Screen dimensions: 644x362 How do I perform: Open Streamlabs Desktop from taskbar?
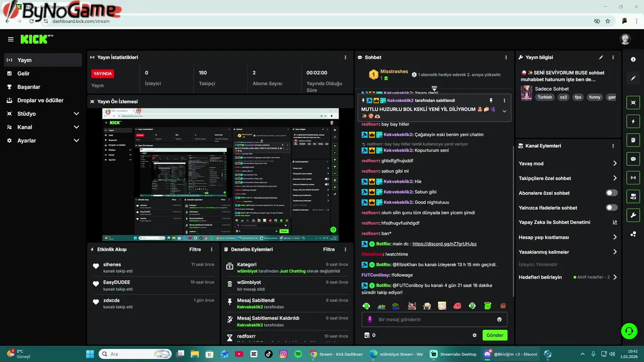click(x=453, y=354)
